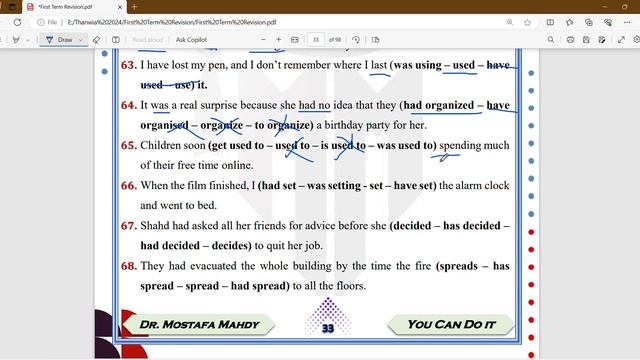Open split screen view

pyautogui.click(x=550, y=22)
